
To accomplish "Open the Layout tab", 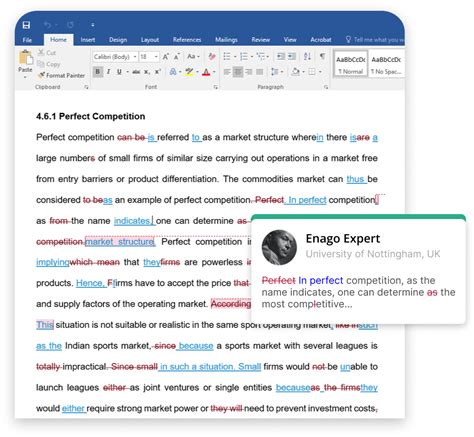I will pos(150,40).
